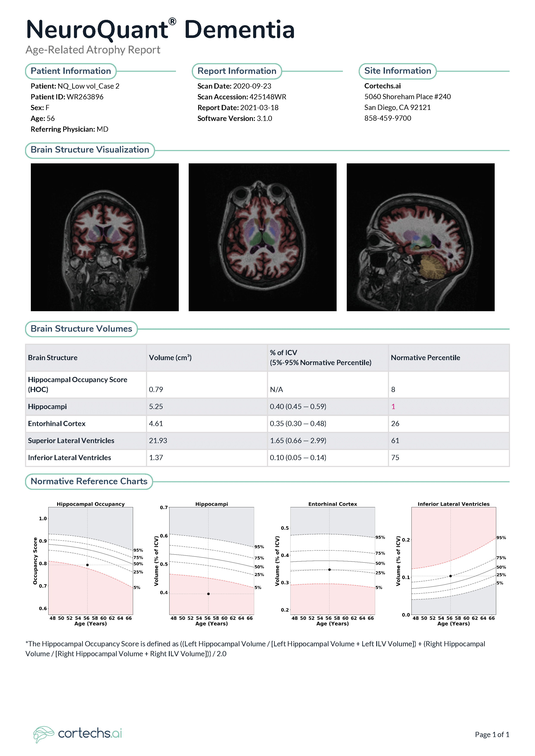Click Software Version 3.1.0
535x756 pixels.
(235, 119)
